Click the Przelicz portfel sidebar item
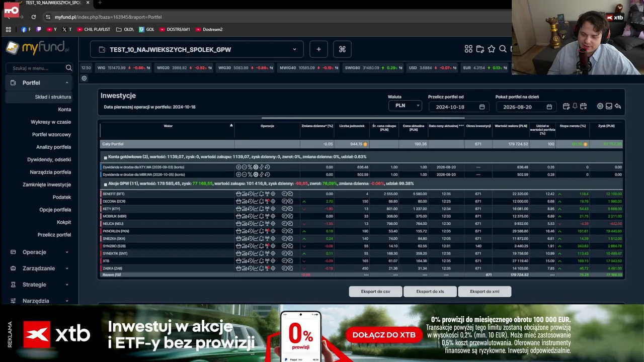 (54, 235)
